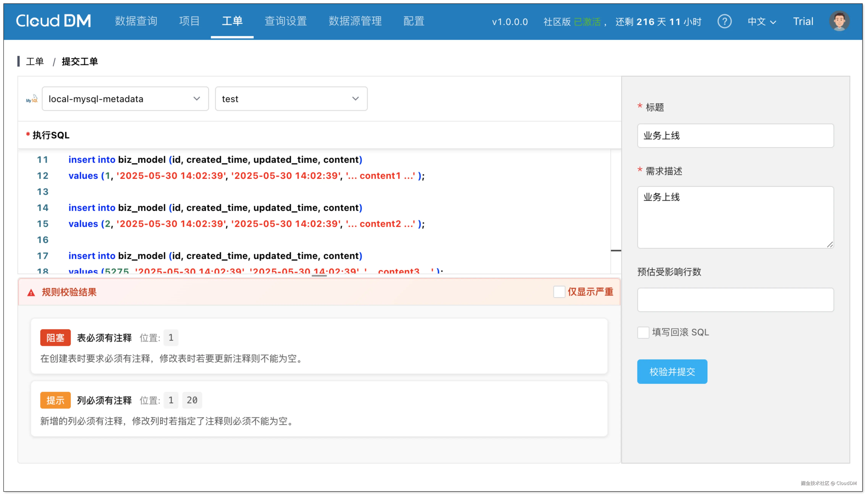Click the 工单 breadcrumb link

(x=35, y=61)
